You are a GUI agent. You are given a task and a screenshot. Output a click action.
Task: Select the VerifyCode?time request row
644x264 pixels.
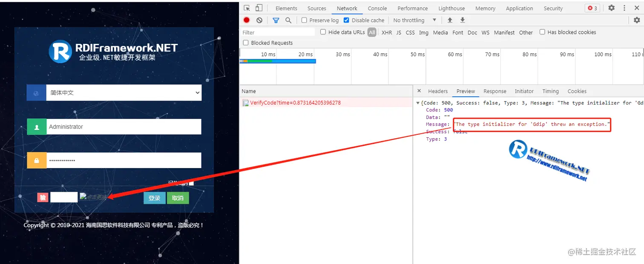tap(326, 102)
